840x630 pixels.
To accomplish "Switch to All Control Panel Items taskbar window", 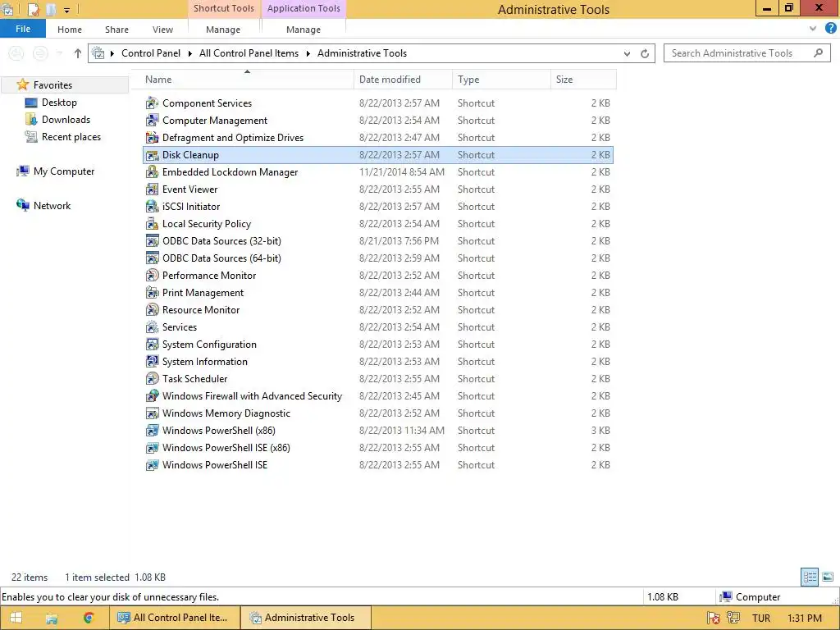I will pos(175,618).
